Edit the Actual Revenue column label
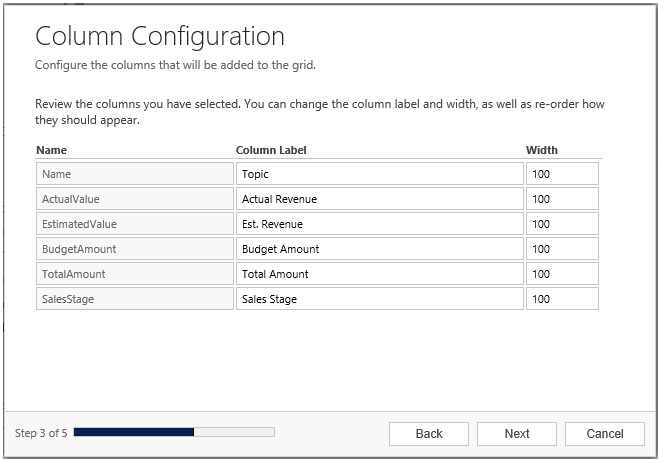The image size is (658, 460). [x=380, y=199]
